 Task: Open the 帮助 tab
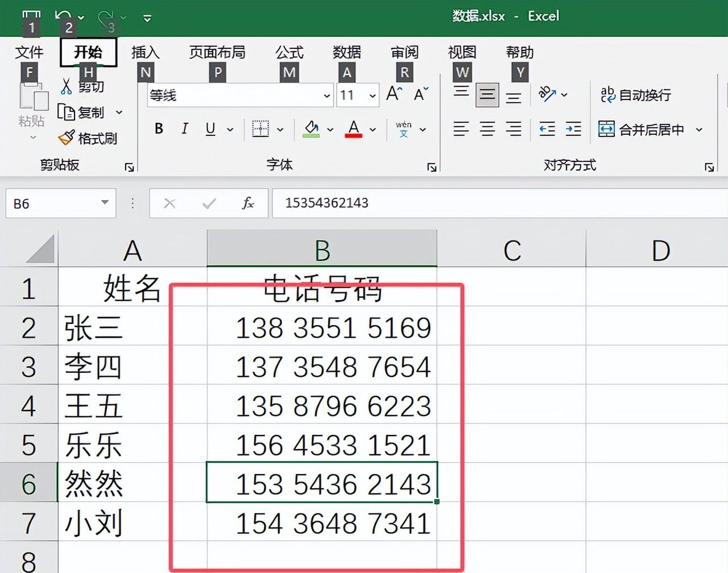pos(520,52)
